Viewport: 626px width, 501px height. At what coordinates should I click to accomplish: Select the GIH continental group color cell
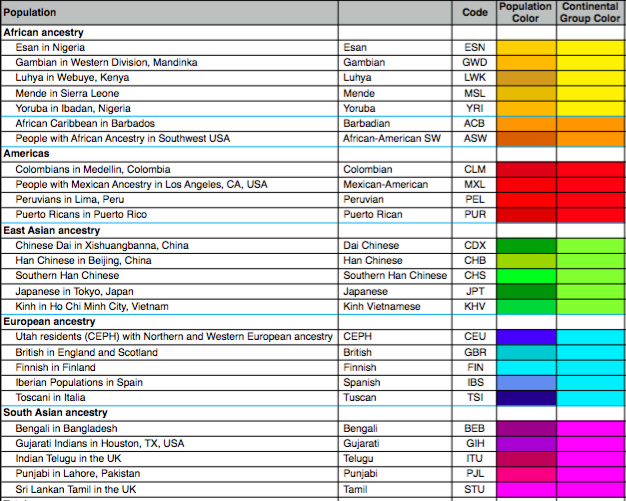[x=591, y=444]
